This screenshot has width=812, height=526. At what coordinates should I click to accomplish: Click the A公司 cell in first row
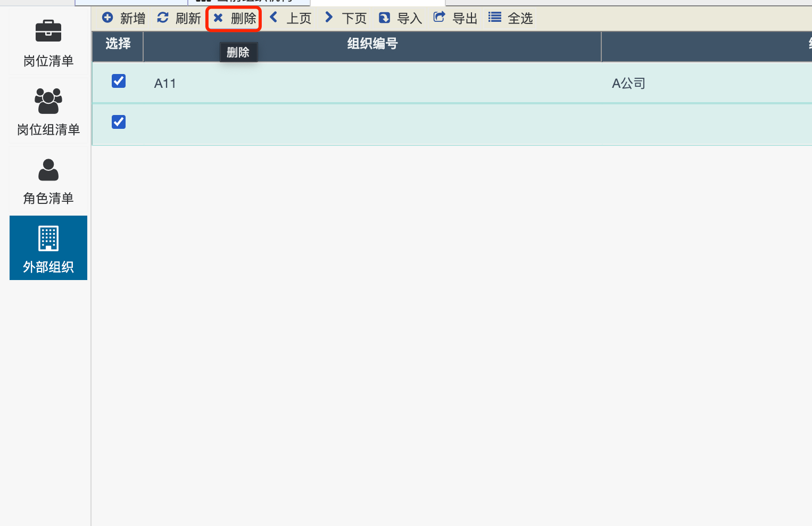[628, 84]
